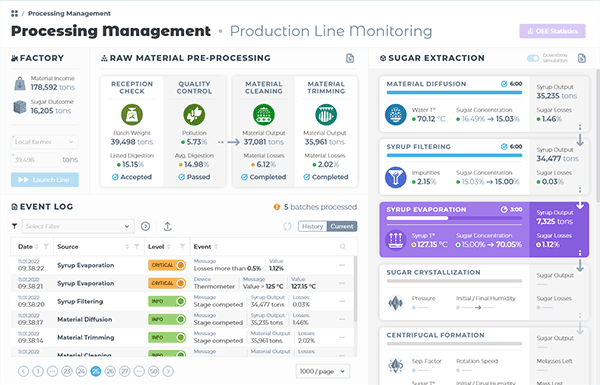Image resolution: width=600 pixels, height=385 pixels.
Task: Click the Sugar Extraction panel scrollbar
Action: [x=598, y=135]
